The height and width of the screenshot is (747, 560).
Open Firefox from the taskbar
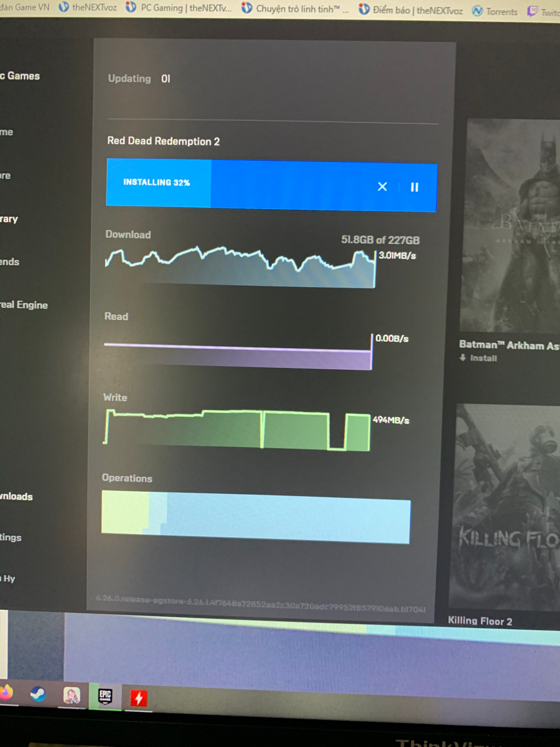pos(6,692)
